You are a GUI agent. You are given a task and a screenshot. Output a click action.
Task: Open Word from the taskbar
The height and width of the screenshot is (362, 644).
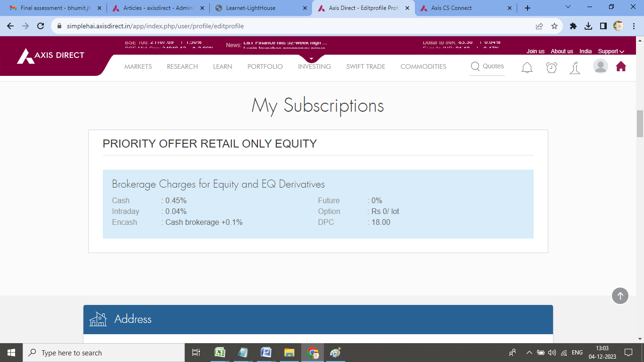pyautogui.click(x=266, y=353)
